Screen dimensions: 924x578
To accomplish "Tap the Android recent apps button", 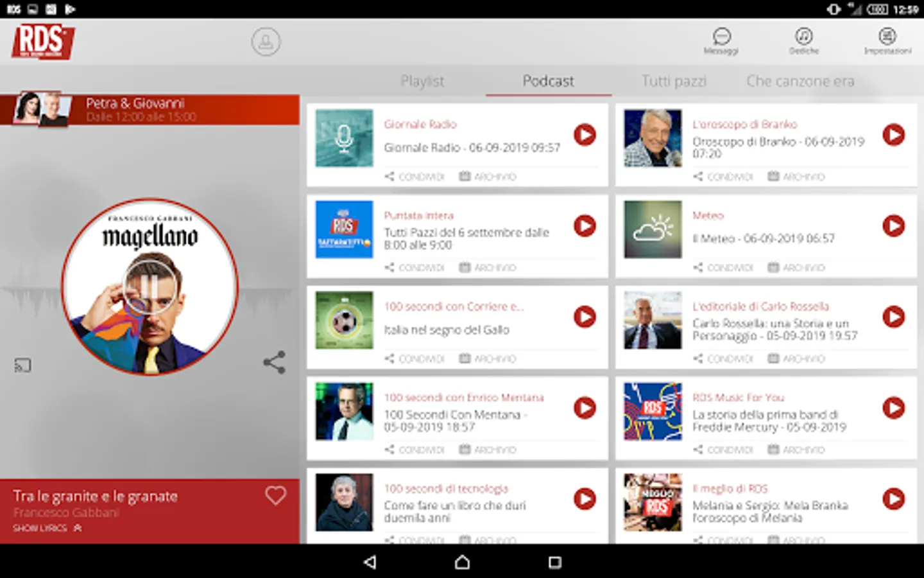I will pos(555,562).
